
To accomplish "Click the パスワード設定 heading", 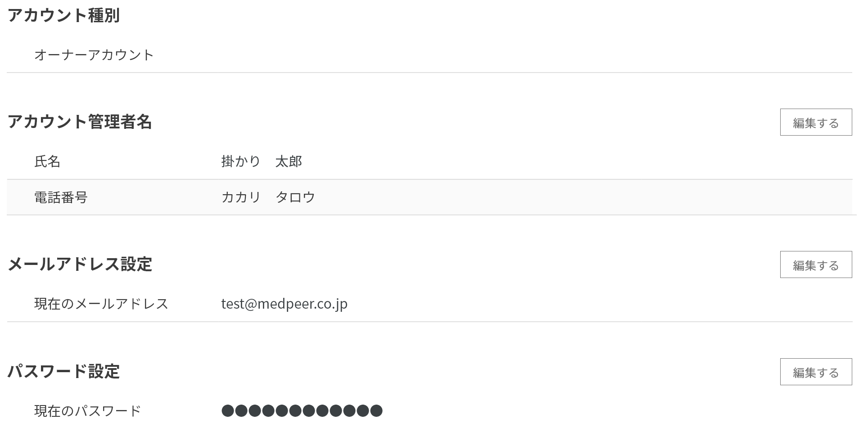I will point(63,371).
